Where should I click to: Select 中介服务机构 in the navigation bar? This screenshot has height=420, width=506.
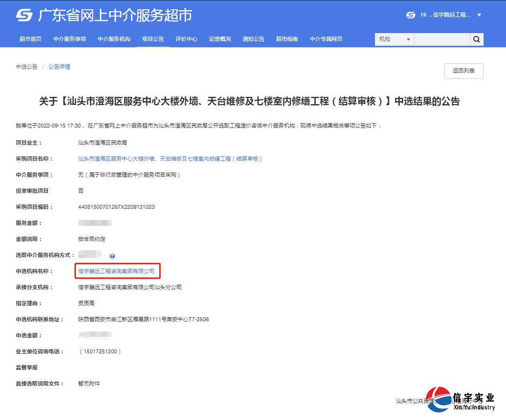pos(114,39)
